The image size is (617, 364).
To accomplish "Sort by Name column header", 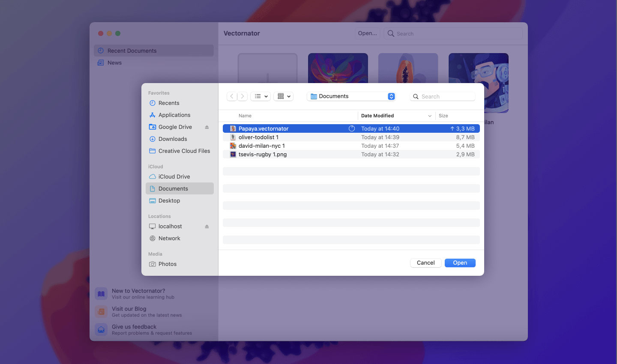I will click(245, 116).
